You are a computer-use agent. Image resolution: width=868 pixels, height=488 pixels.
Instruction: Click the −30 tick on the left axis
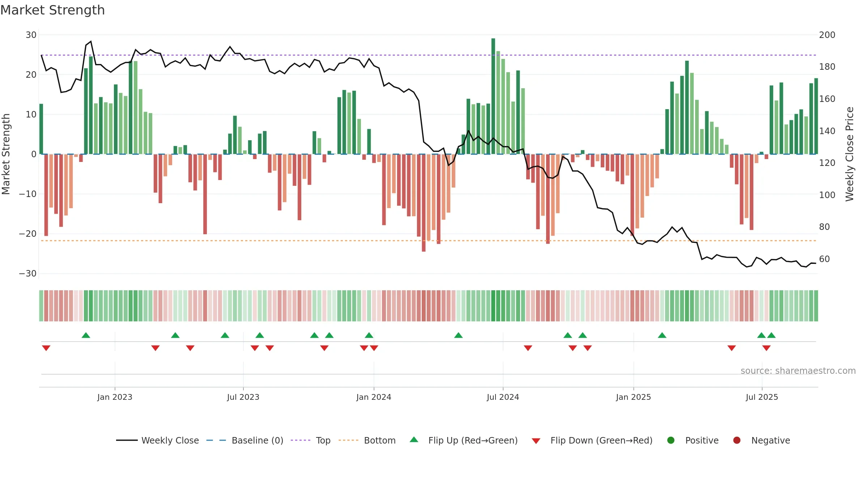tap(28, 274)
